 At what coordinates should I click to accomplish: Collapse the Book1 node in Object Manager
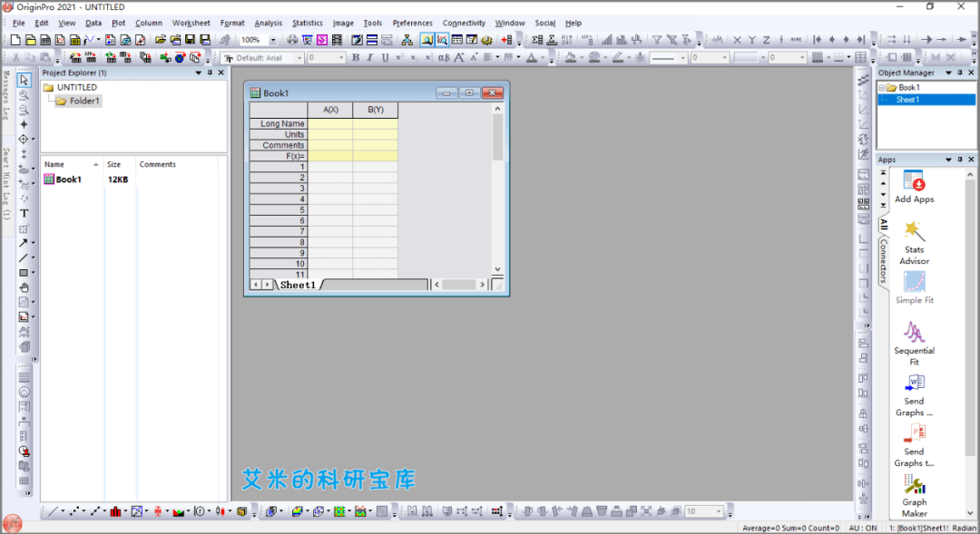click(x=882, y=87)
